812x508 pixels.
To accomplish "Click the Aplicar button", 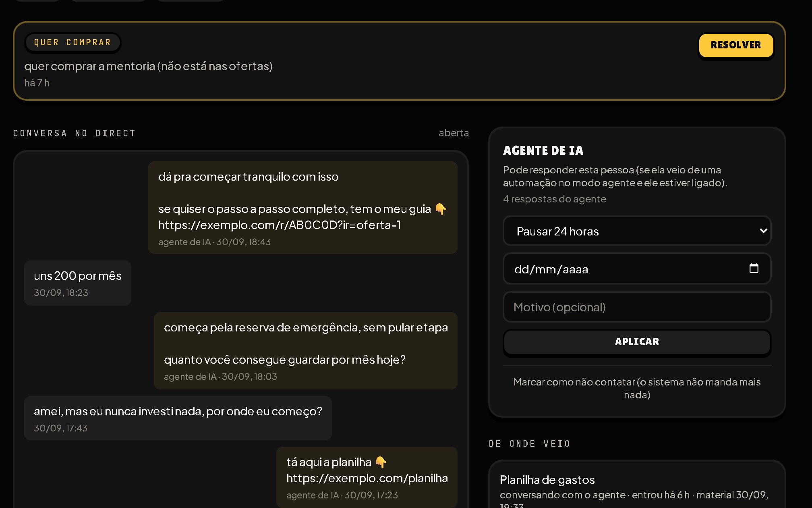I will (637, 342).
